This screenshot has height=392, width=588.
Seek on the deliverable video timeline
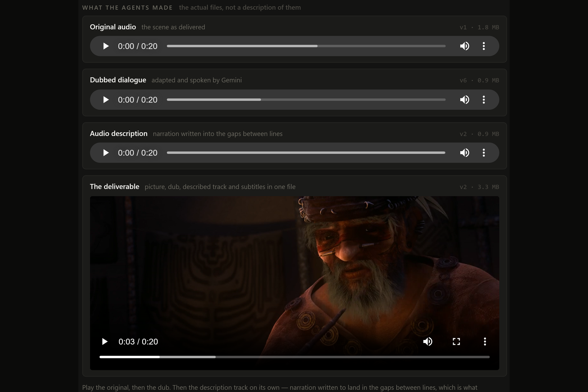click(x=294, y=357)
